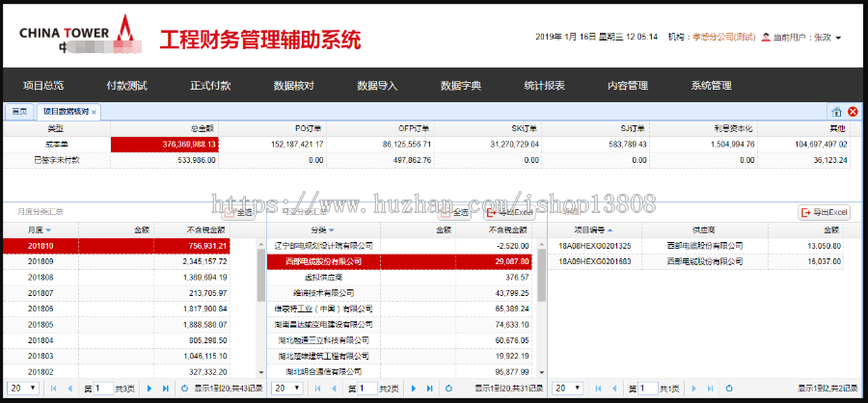
Task: Open page size dropdown in monthly summary pager
Action: click(x=23, y=389)
